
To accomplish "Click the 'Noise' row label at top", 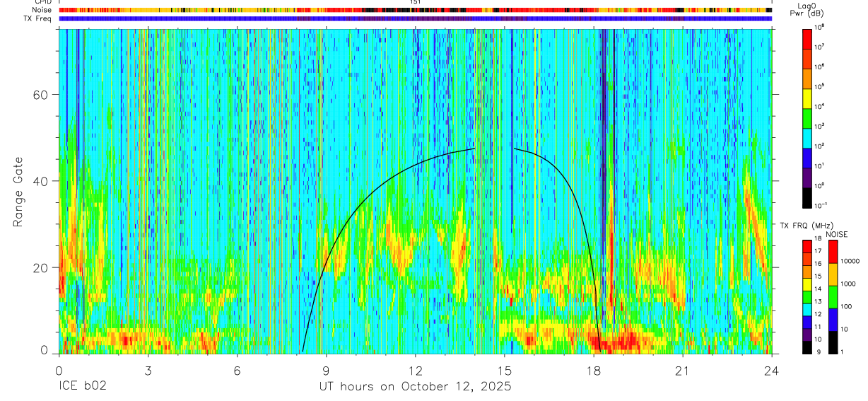I will point(42,11).
